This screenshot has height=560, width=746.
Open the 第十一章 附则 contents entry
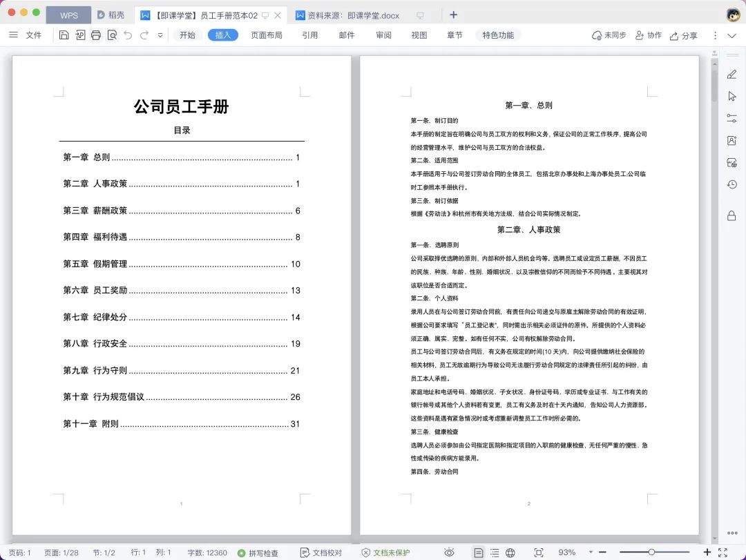pyautogui.click(x=182, y=423)
